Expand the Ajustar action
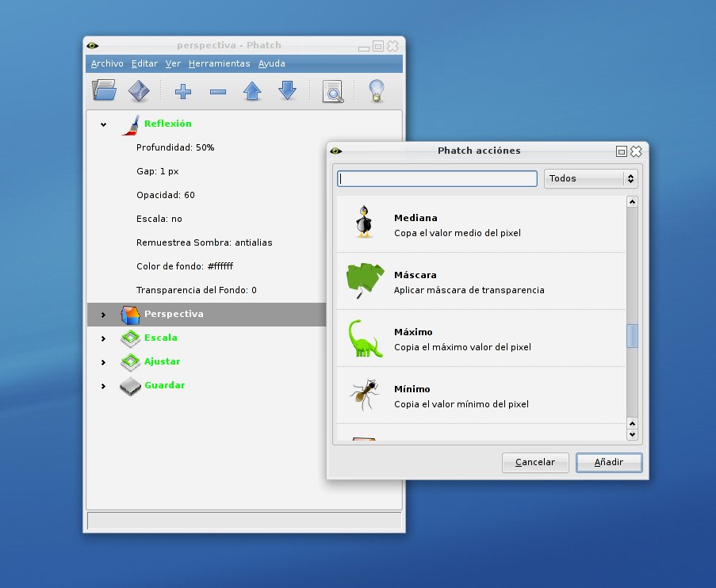This screenshot has height=588, width=716. (x=104, y=362)
